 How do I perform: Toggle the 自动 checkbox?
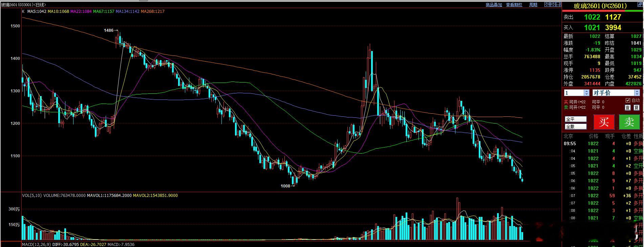pyautogui.click(x=628, y=100)
